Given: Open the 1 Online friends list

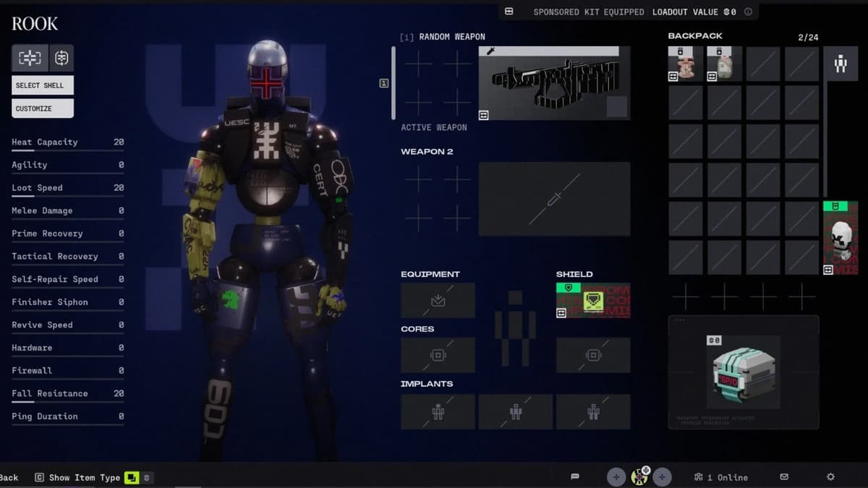Looking at the screenshot, I should [x=720, y=477].
